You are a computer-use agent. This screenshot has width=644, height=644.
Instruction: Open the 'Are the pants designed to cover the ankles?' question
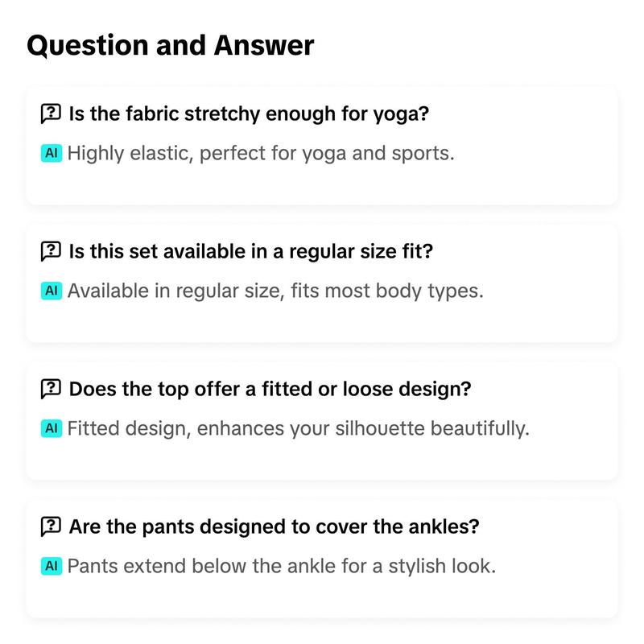tap(274, 526)
